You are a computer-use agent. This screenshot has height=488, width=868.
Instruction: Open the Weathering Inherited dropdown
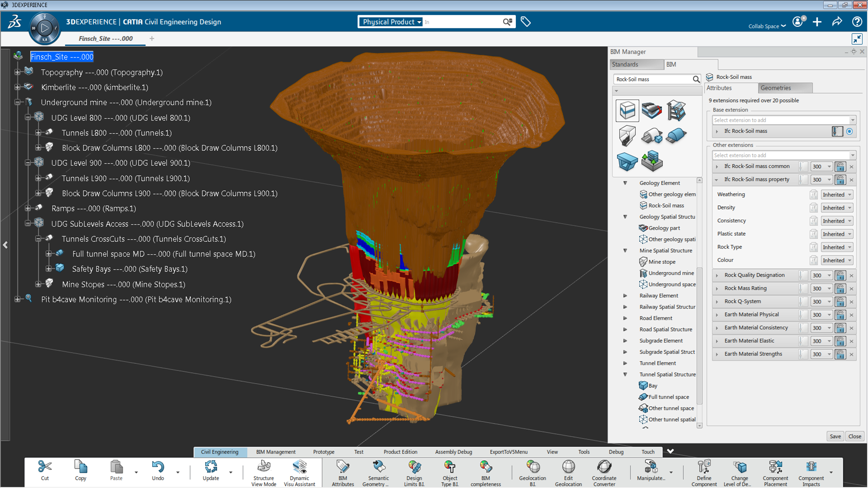837,195
